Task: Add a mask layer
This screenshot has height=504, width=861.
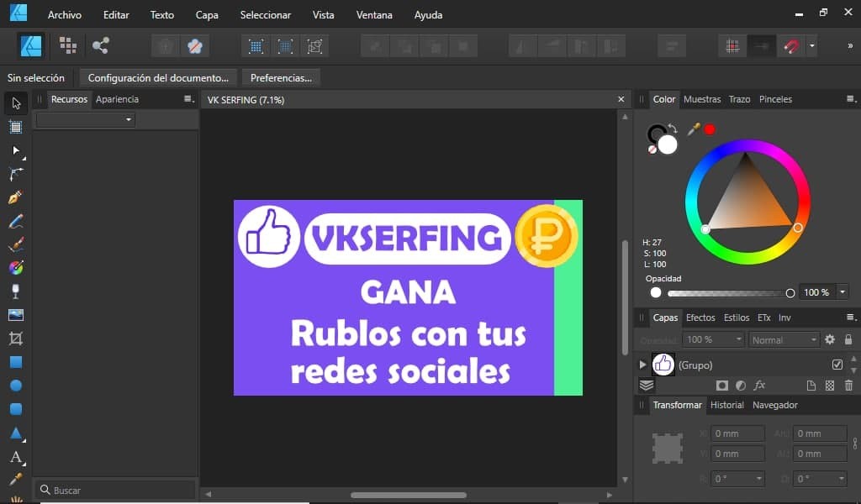Action: (721, 386)
